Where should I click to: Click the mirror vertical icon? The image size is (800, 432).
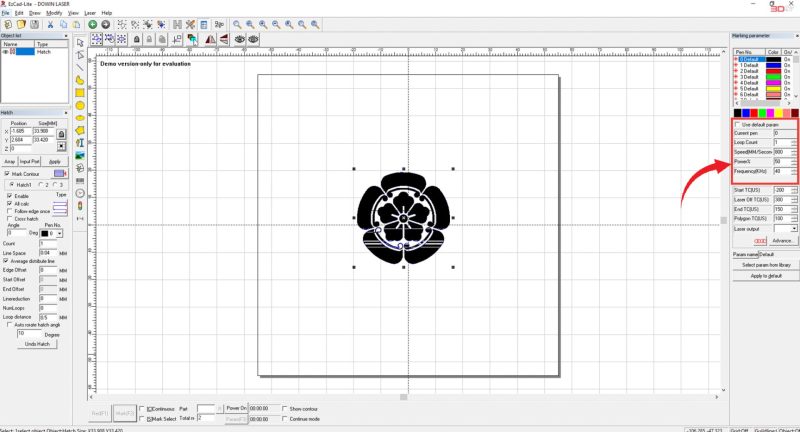[x=223, y=39]
